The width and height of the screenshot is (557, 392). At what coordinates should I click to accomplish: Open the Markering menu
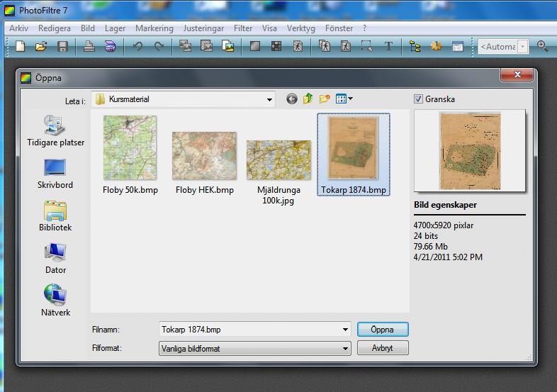click(154, 28)
